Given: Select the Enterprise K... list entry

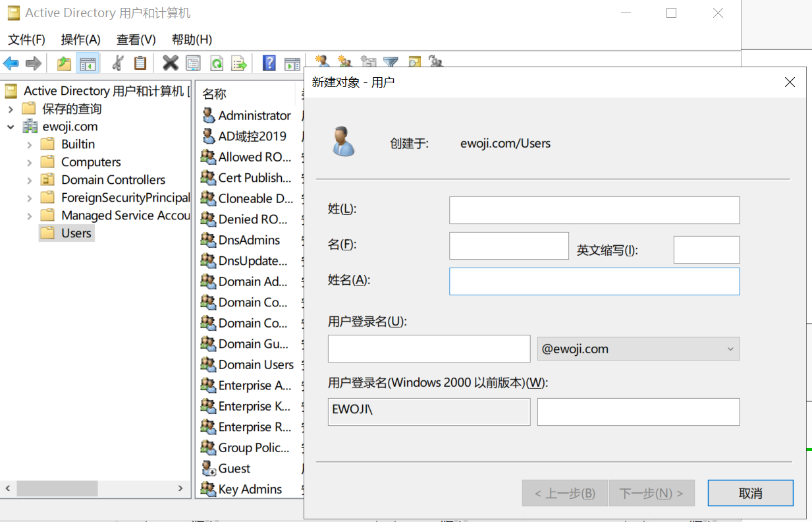Looking at the screenshot, I should coord(246,406).
